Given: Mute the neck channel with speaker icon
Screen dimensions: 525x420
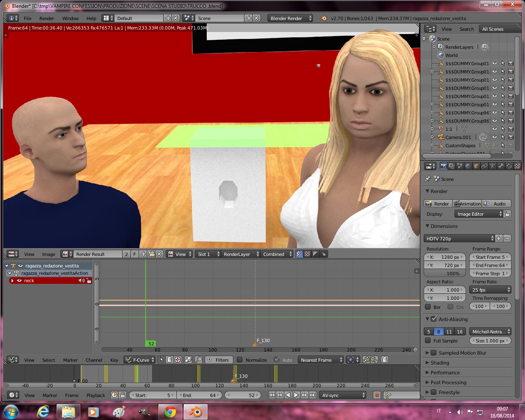Looking at the screenshot, I should click(81, 281).
